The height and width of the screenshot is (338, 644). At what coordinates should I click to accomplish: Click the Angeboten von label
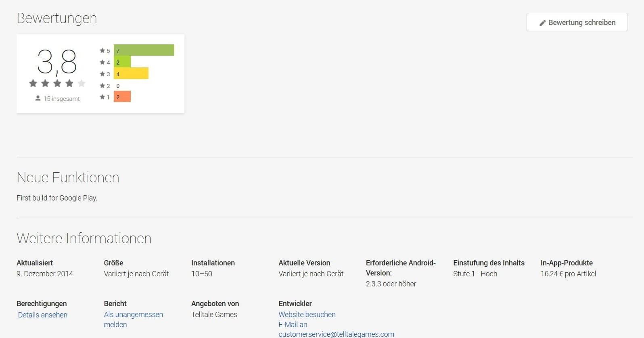pos(215,304)
